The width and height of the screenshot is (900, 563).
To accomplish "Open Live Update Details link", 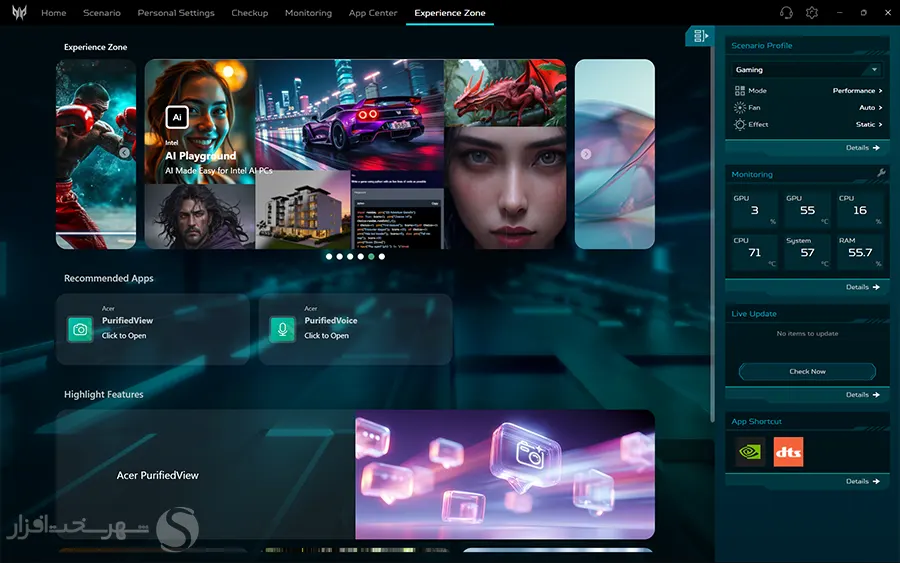I will [x=863, y=395].
